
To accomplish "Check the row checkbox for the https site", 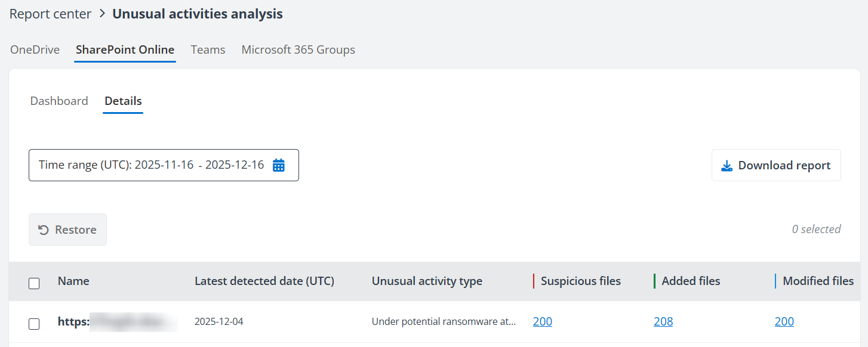I will (x=34, y=324).
